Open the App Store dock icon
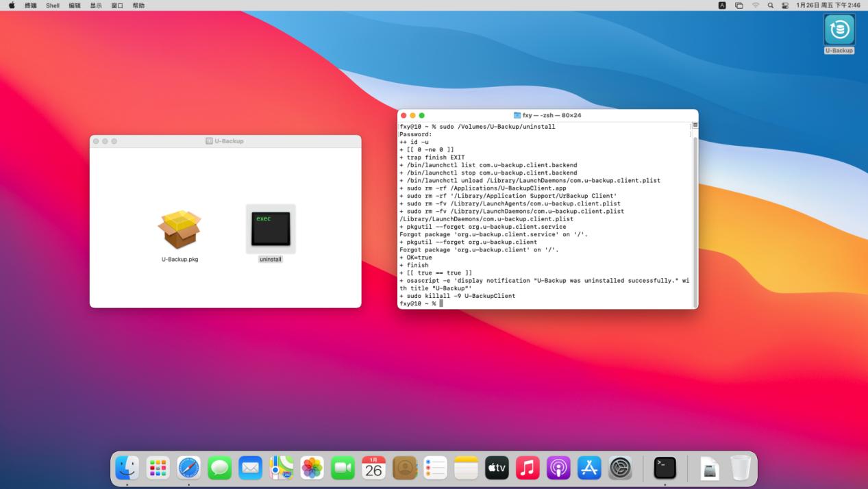868x489 pixels. click(x=589, y=468)
